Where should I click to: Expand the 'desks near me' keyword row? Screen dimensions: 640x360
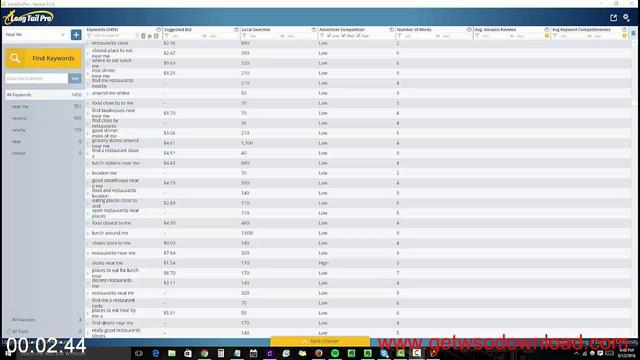88,263
